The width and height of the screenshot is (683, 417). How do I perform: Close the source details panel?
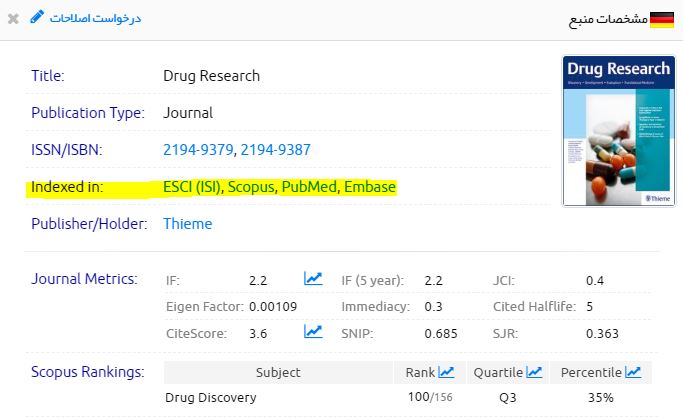point(13,19)
